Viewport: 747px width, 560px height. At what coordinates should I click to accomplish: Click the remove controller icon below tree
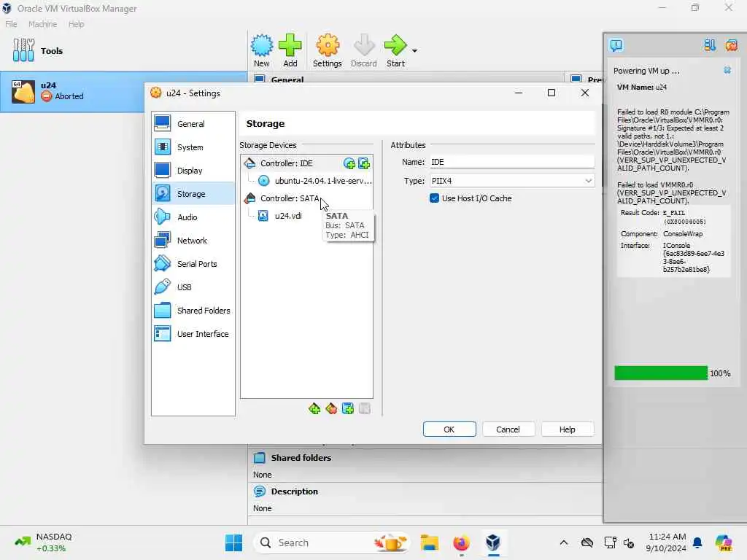(x=331, y=408)
